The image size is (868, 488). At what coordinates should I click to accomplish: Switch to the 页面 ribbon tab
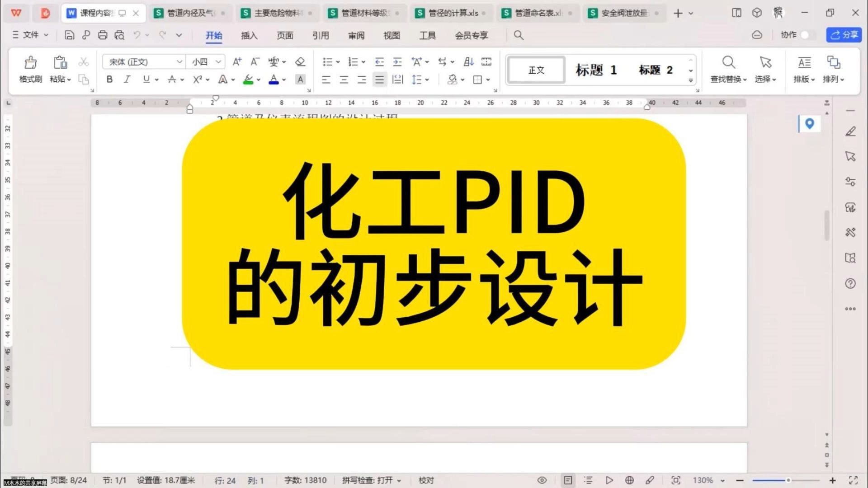point(285,35)
